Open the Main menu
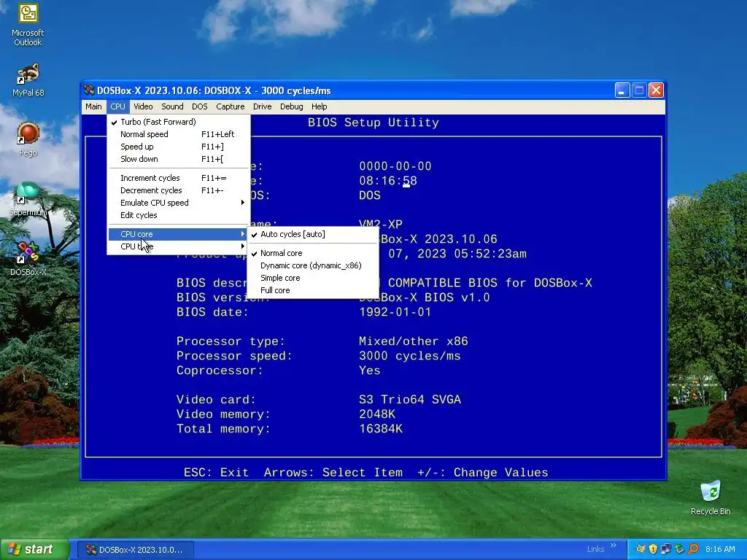This screenshot has height=560, width=747. tap(93, 106)
